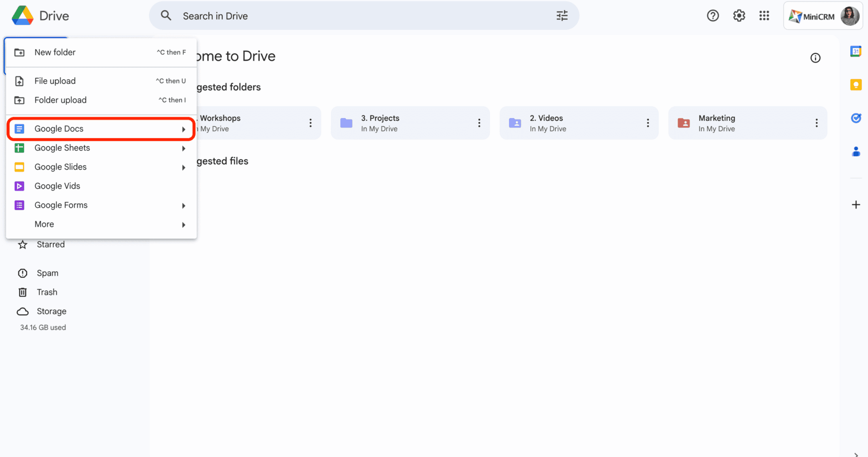Open the Google Tasks side panel icon

855,118
